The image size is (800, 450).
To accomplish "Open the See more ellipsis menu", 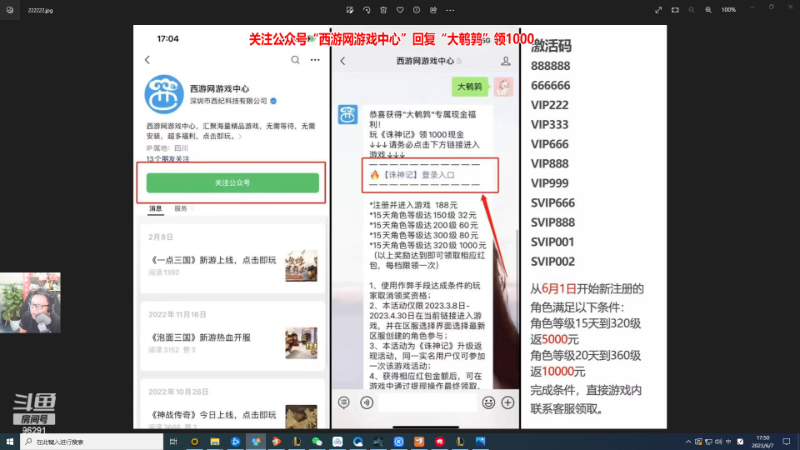I will (450, 10).
